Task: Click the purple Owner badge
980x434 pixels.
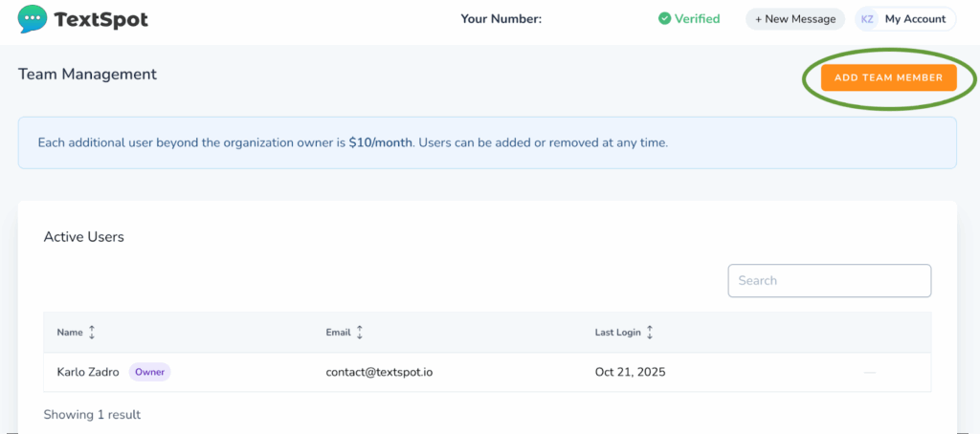Action: click(149, 372)
